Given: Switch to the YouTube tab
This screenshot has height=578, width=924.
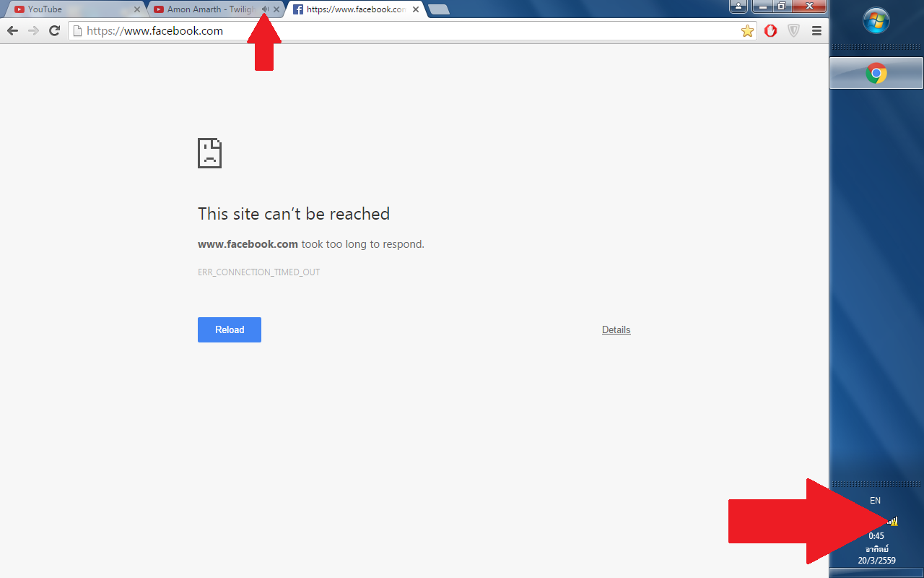Looking at the screenshot, I should pyautogui.click(x=76, y=9).
